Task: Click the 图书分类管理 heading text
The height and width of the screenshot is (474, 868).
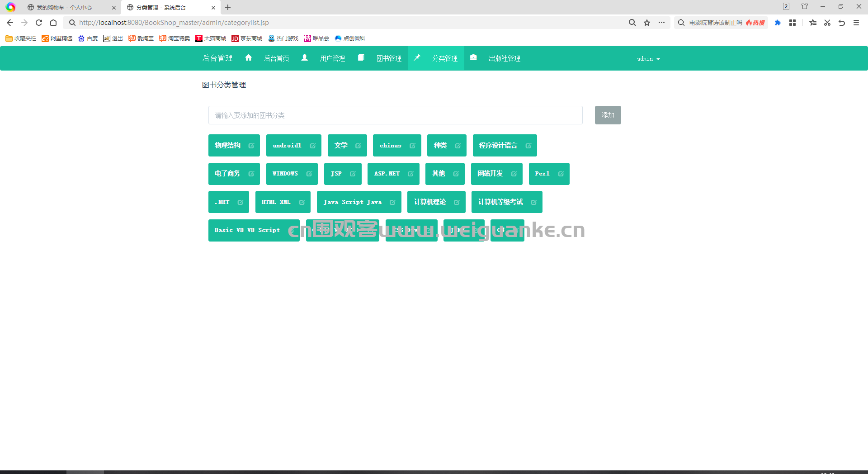Action: 224,85
